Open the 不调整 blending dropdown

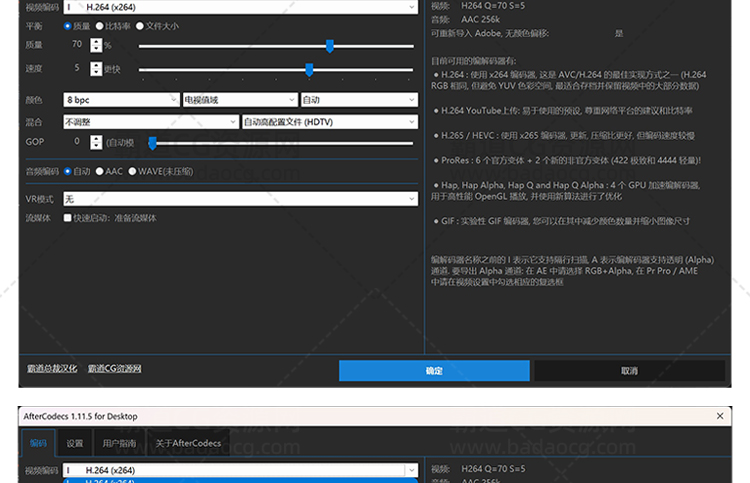pos(150,122)
